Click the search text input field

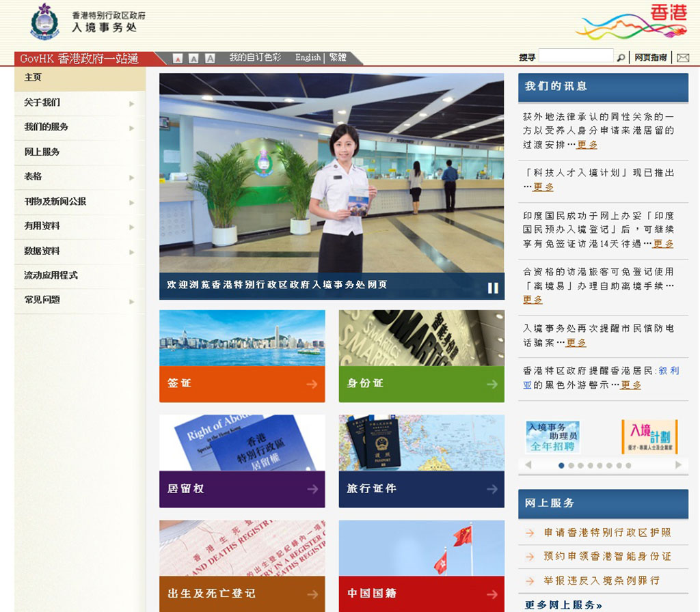576,57
